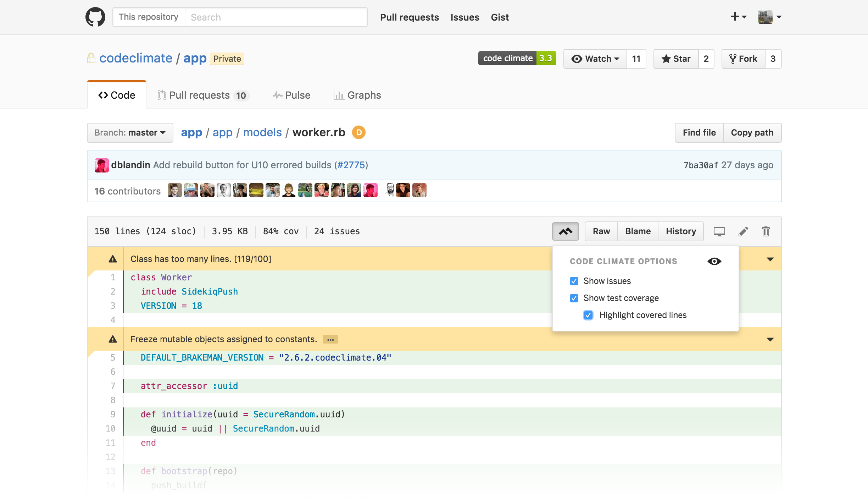Select line number 5
The image size is (868, 499).
(113, 358)
